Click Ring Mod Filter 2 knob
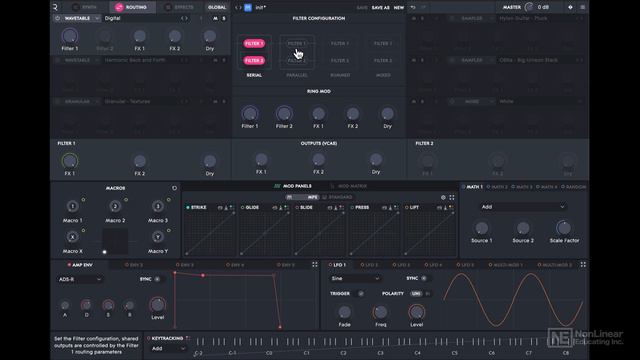The image size is (640, 360). (x=284, y=113)
